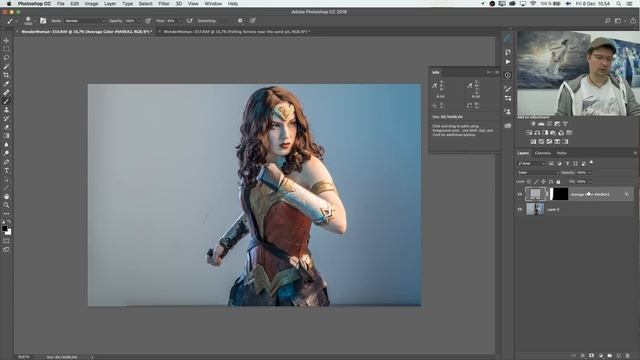Open the layer filter Kind dropdown
The width and height of the screenshot is (640, 360).
click(531, 164)
